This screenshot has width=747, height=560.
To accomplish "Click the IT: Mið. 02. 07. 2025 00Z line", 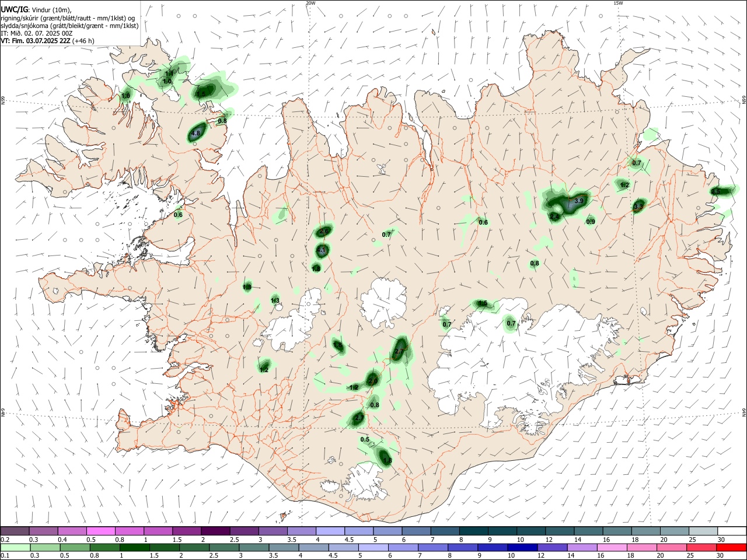I will [37, 33].
